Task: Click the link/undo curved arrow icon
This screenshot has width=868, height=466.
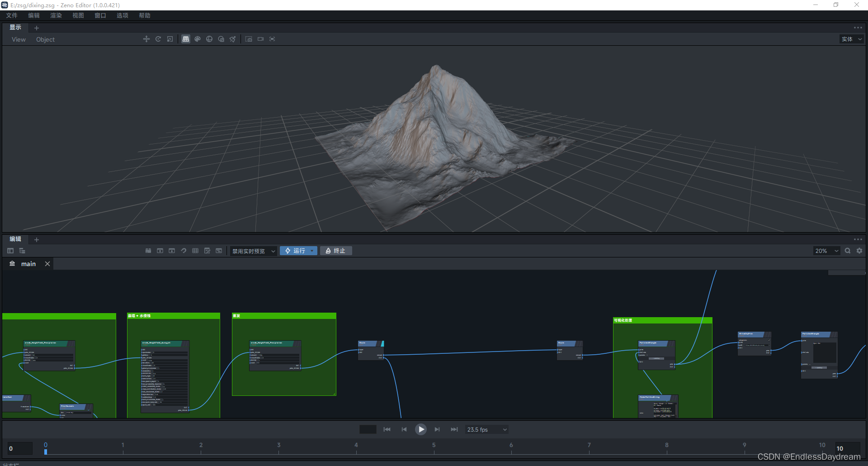Action: 184,251
